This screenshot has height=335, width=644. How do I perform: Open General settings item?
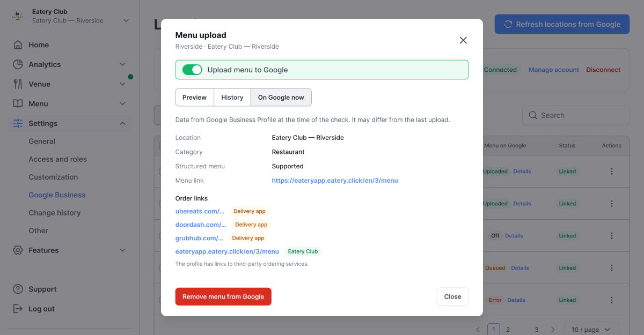42,142
